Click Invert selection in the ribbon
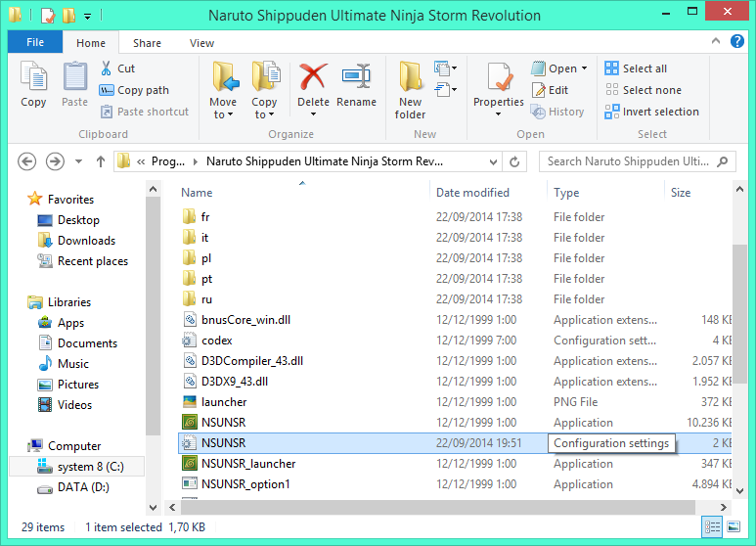Screen dimensions: 756x546 tap(651, 112)
